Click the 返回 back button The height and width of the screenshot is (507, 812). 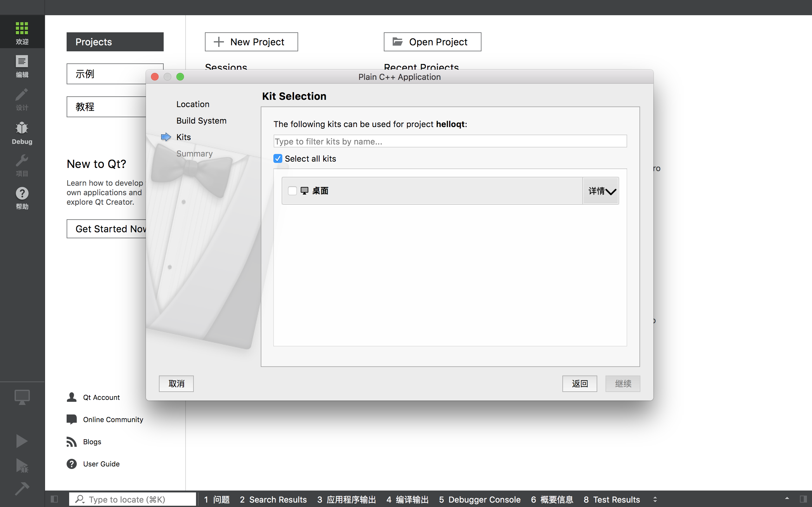pyautogui.click(x=580, y=384)
